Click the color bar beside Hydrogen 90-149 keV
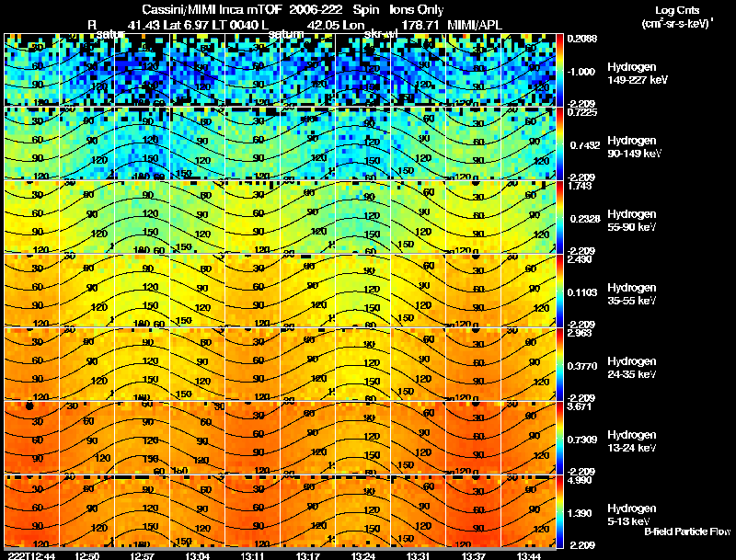 point(559,143)
